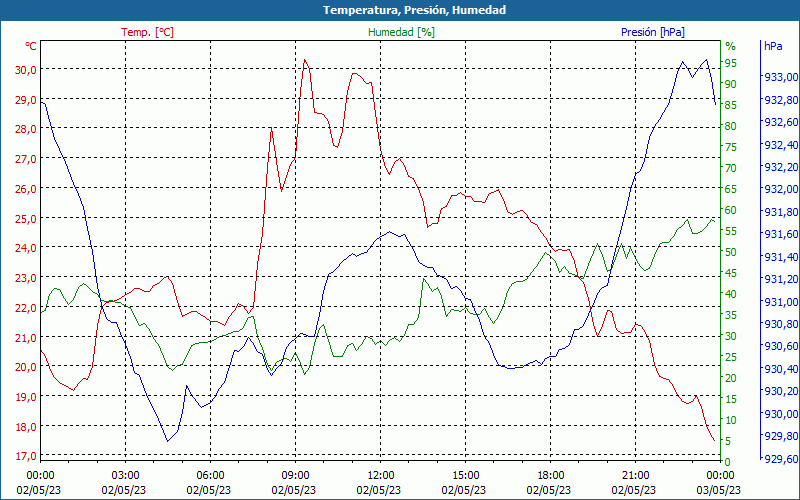Click the 03/05/23 date label
The height and width of the screenshot is (500, 800).
click(718, 490)
